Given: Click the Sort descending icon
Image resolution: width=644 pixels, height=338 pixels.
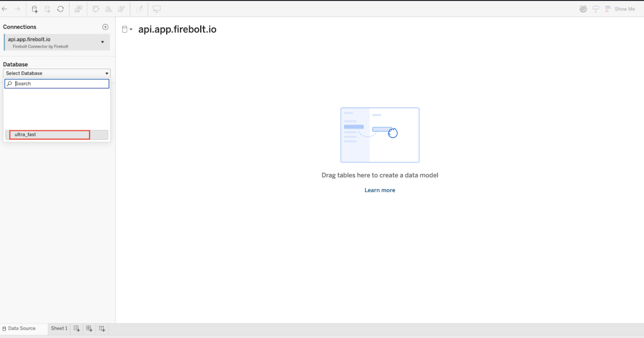Looking at the screenshot, I should tap(121, 9).
